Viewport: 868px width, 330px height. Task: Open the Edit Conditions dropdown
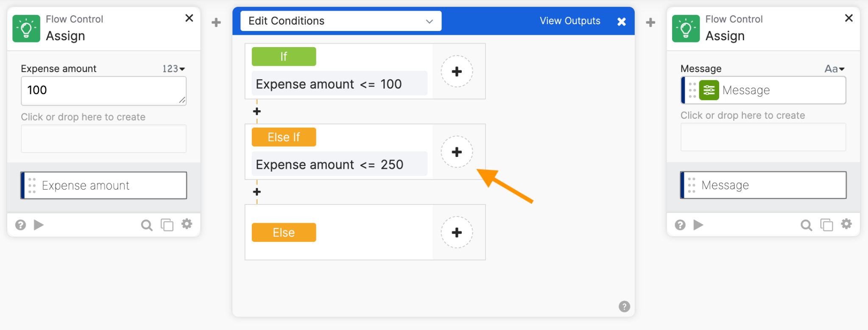point(341,21)
